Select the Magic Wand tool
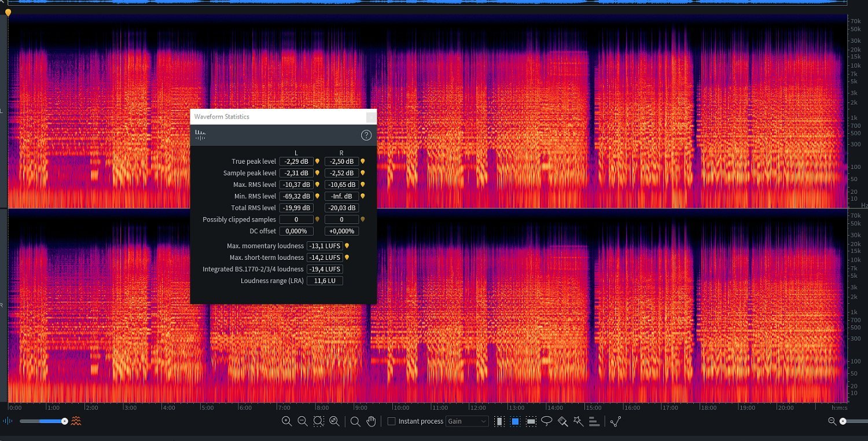The height and width of the screenshot is (441, 868). [x=578, y=421]
